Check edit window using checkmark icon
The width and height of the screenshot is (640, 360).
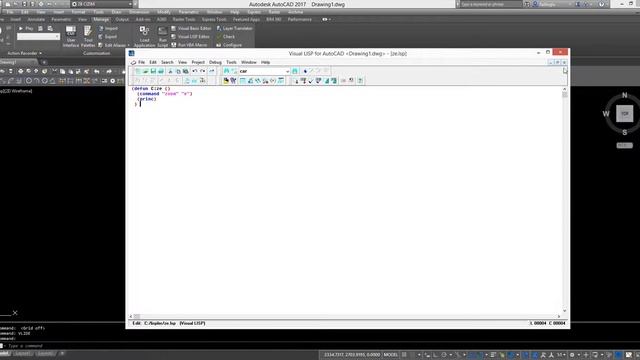[x=311, y=81]
